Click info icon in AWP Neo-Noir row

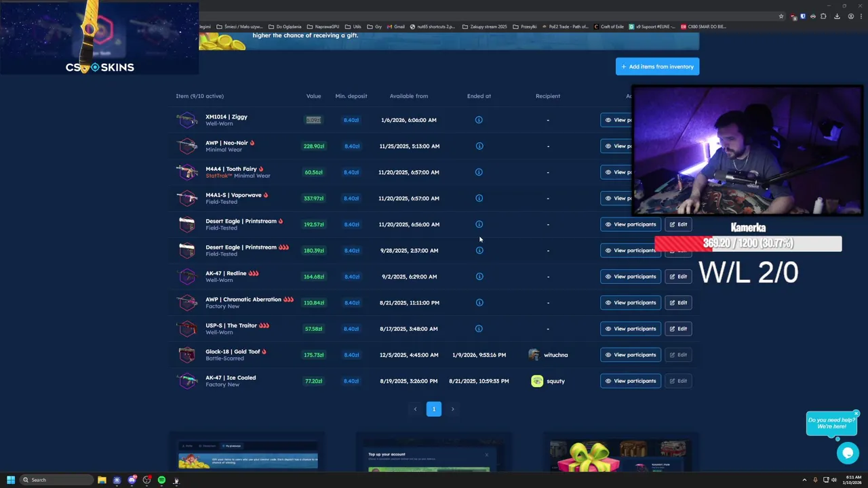coord(479,146)
